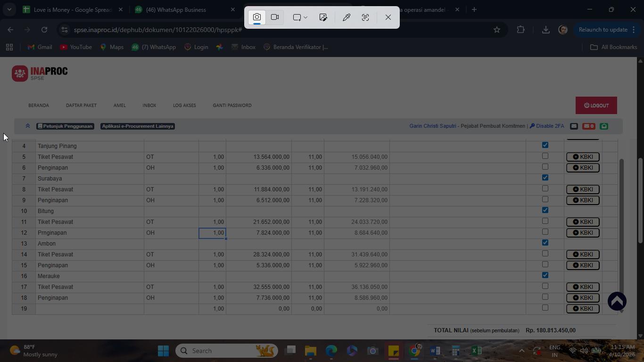Uncheck the Ambon row checkbox
This screenshot has width=644, height=362.
pyautogui.click(x=545, y=243)
